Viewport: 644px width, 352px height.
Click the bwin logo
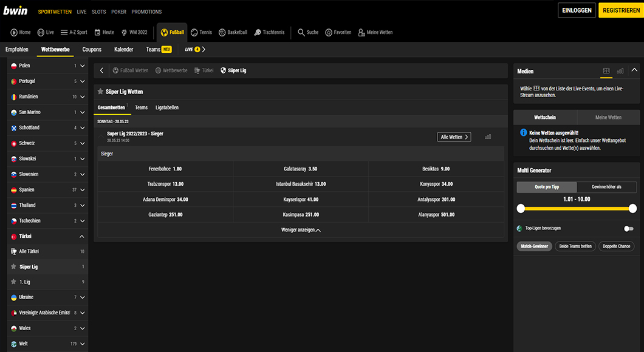pyautogui.click(x=15, y=10)
